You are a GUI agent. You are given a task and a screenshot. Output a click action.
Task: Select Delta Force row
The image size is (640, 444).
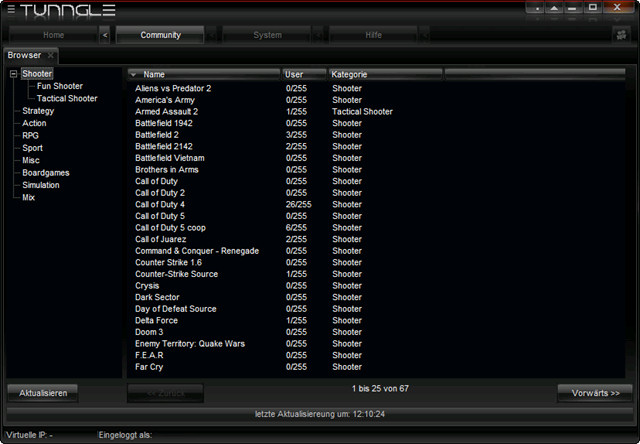[376, 320]
